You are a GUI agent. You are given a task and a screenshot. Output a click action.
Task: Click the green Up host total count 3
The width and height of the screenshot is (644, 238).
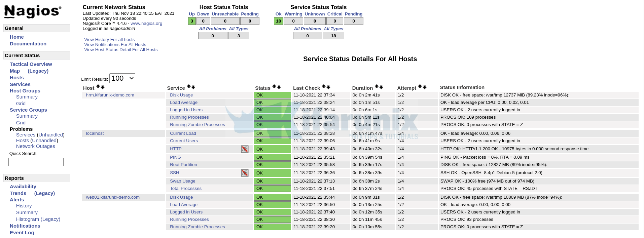[192, 21]
